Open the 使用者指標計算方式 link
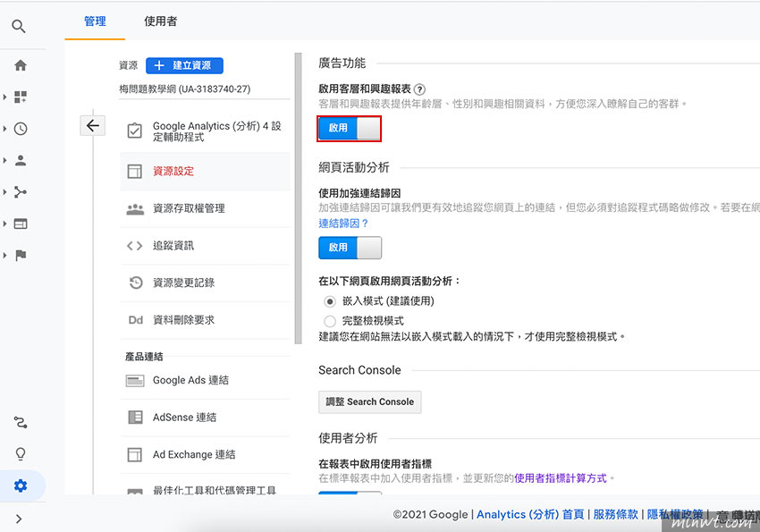This screenshot has height=532, width=760. (x=561, y=478)
